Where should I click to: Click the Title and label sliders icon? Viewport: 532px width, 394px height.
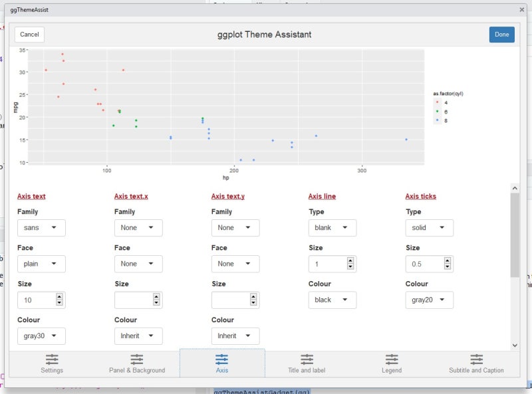(307, 359)
